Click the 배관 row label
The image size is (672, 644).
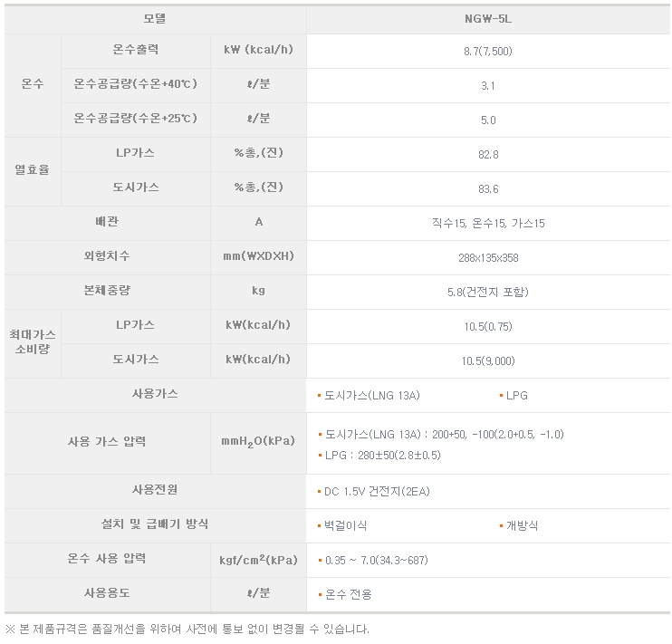(107, 222)
